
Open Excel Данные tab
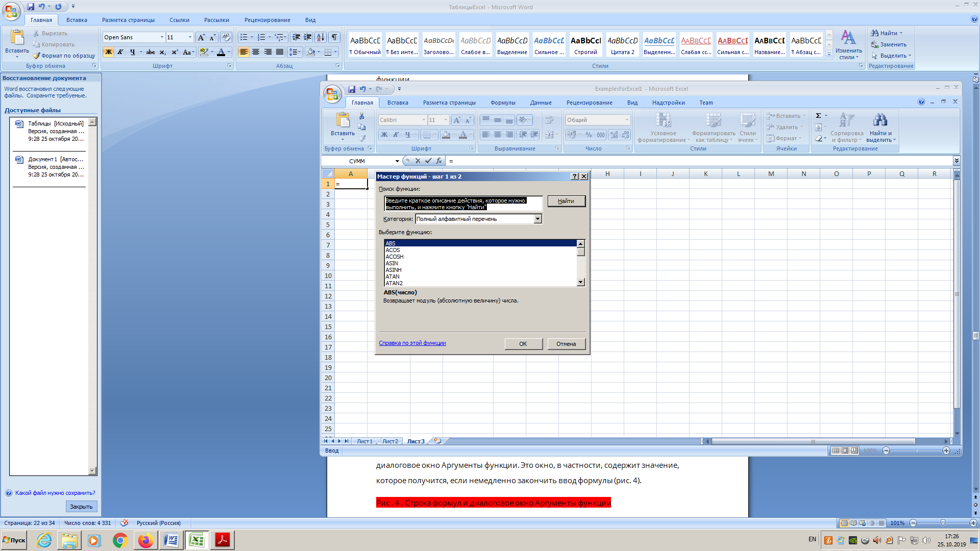541,103
